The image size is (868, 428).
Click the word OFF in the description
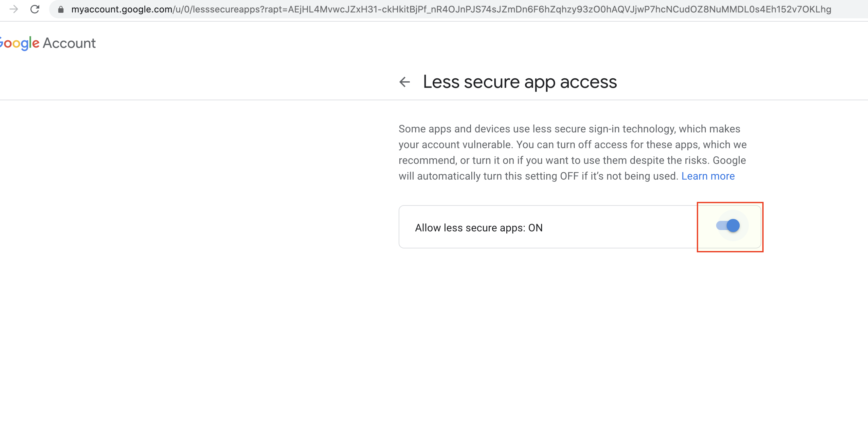click(x=569, y=176)
